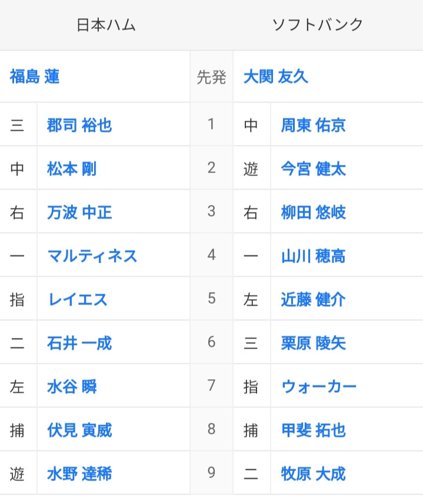Select designated hitter レイエス

click(x=78, y=300)
